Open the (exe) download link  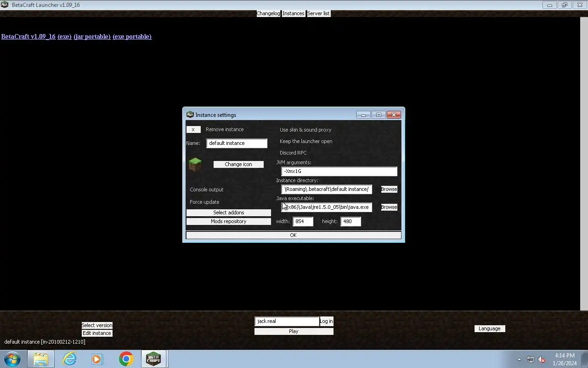coord(64,36)
